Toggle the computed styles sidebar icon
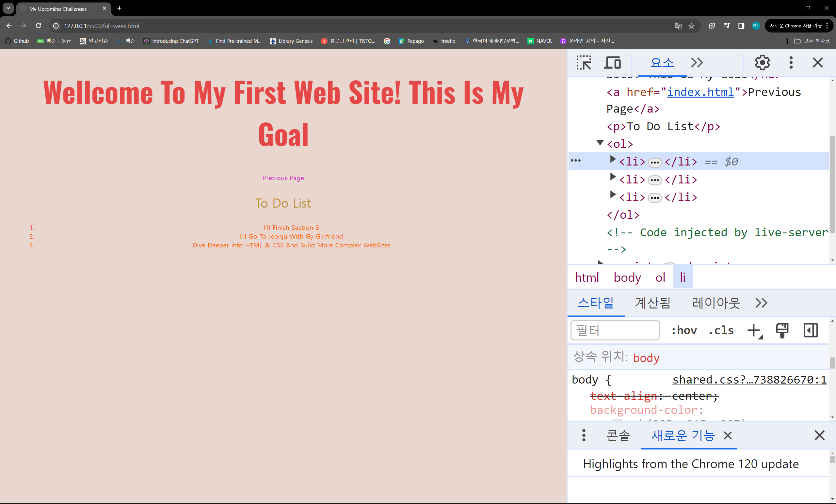 pyautogui.click(x=811, y=330)
